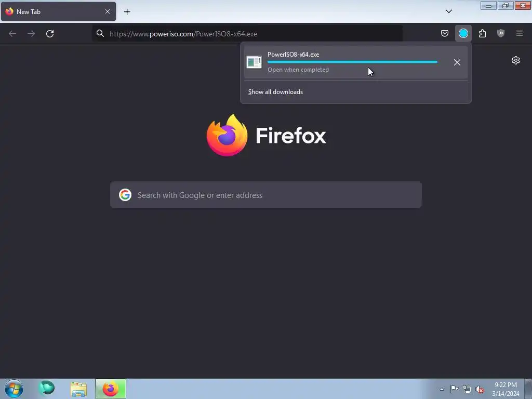This screenshot has height=399, width=532.
Task: Restore down the Firefox window
Action: (x=506, y=5)
